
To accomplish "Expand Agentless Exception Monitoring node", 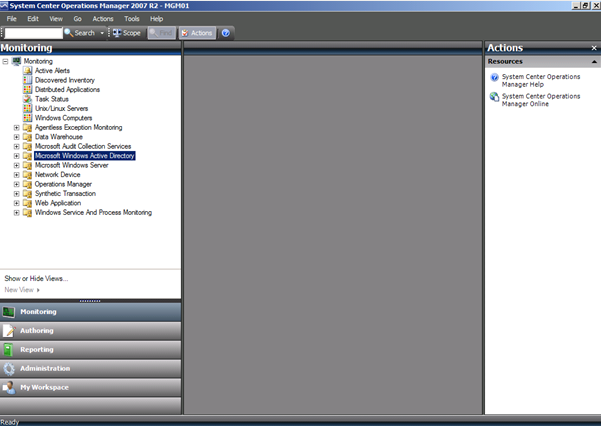I will [16, 128].
